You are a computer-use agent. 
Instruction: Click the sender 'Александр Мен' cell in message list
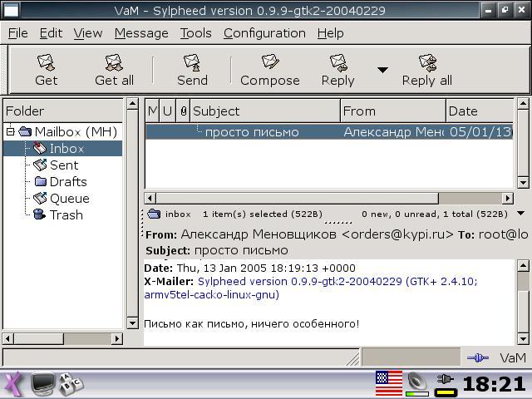click(x=393, y=132)
